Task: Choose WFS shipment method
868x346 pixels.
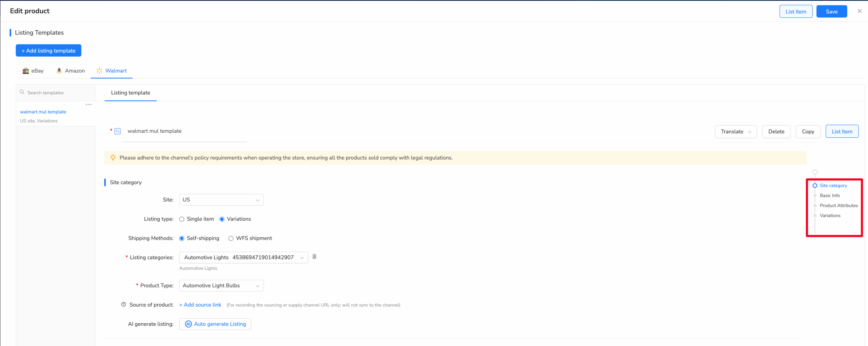Action: pyautogui.click(x=231, y=238)
